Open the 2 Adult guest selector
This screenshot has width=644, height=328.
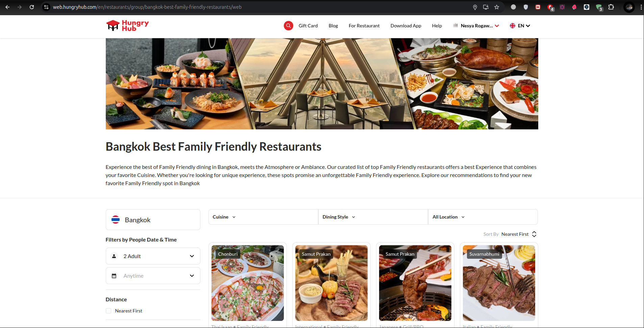(x=153, y=256)
